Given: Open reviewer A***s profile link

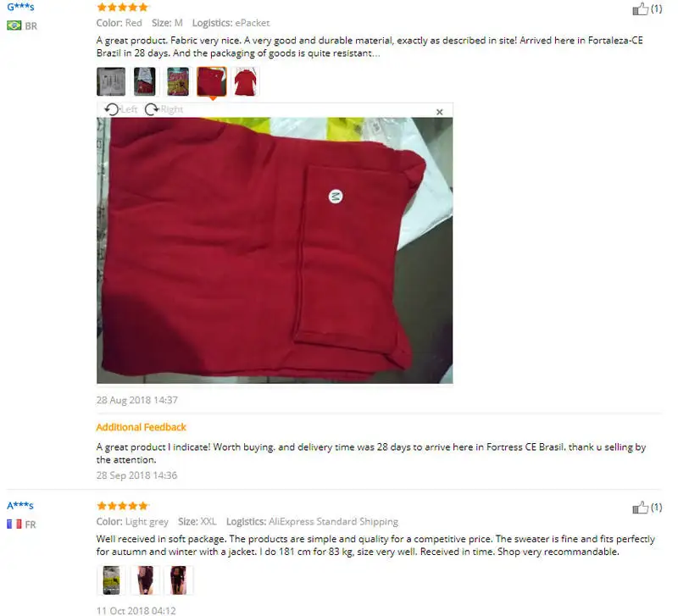Looking at the screenshot, I should click(20, 505).
